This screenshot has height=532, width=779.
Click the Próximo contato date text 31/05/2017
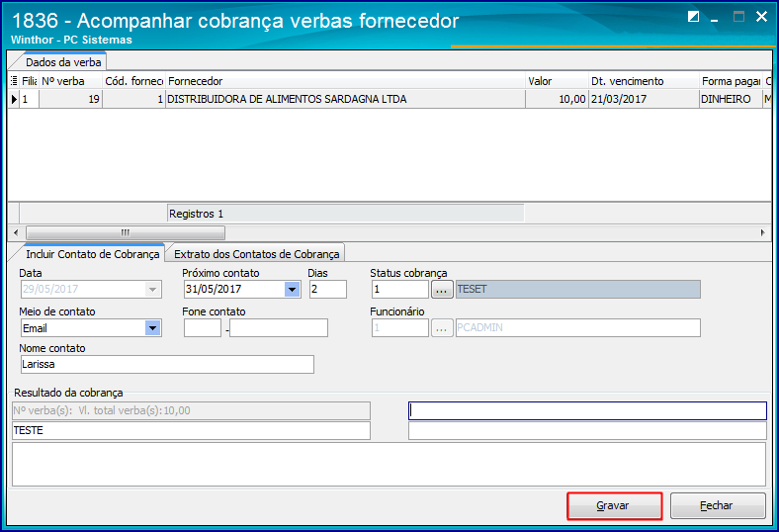coord(214,289)
